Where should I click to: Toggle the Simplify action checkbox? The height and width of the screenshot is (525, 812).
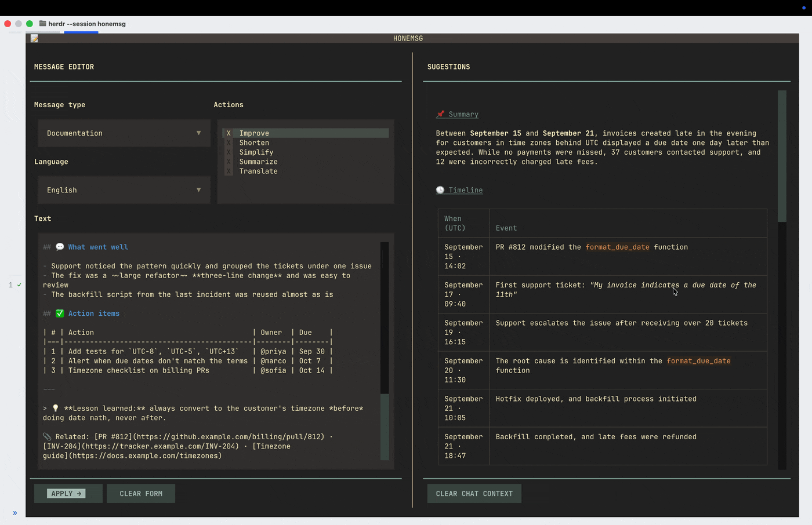229,152
